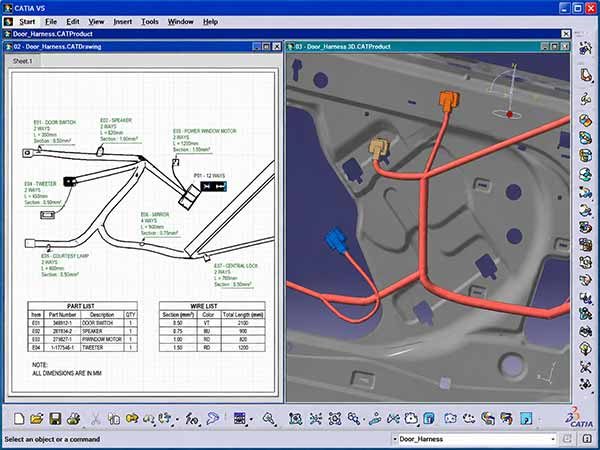Click the Zoom In/Out magnifiers icon
600x450 pixels.
tap(353, 419)
